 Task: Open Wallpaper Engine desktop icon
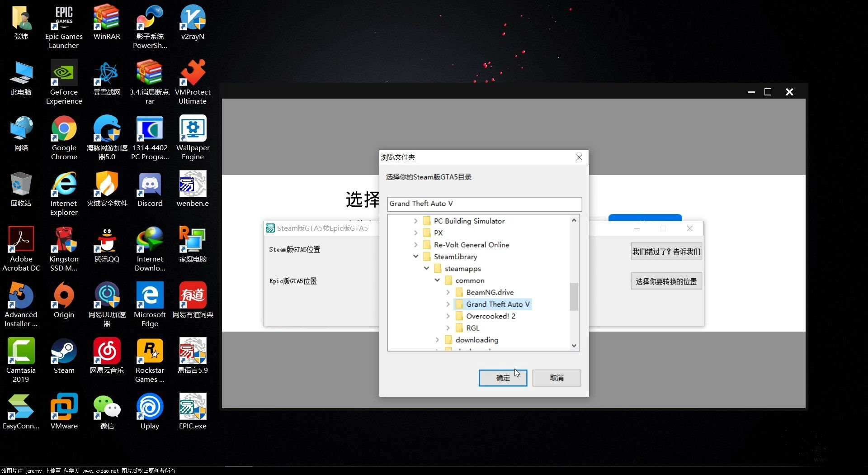[x=193, y=138]
